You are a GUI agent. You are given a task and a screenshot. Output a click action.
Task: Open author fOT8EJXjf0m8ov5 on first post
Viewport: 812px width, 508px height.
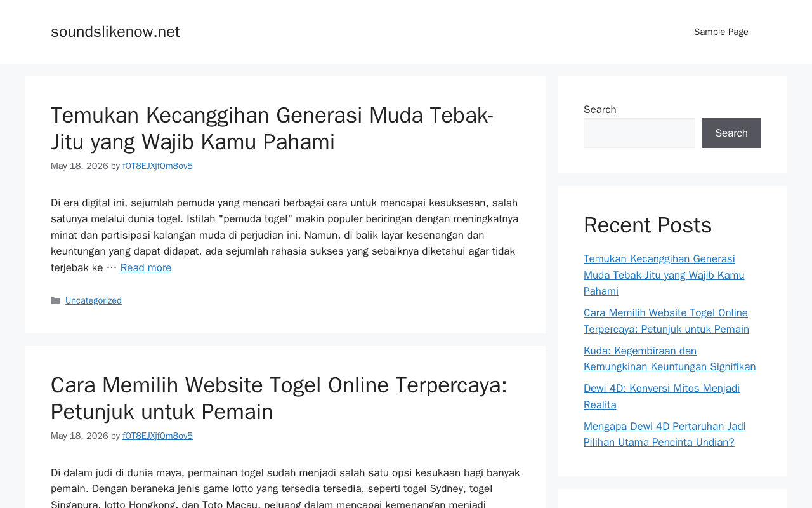157,166
